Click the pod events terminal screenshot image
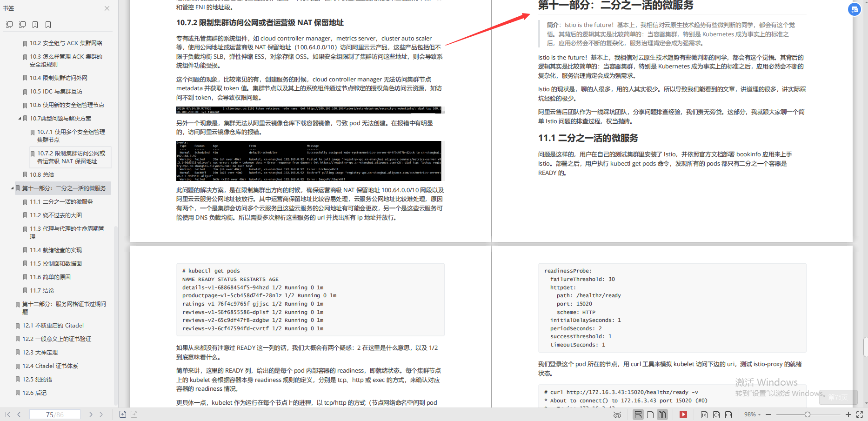This screenshot has height=421, width=868. (x=310, y=161)
